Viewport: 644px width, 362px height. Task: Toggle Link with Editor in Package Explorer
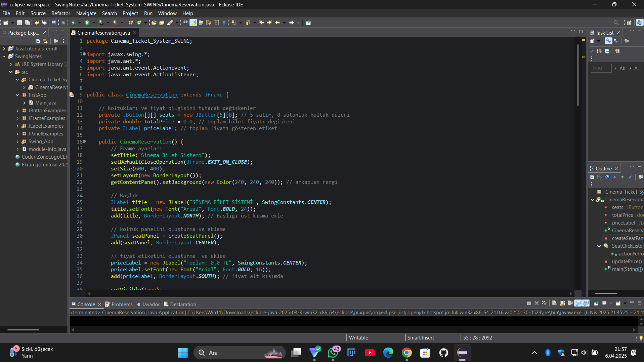tap(45, 41)
